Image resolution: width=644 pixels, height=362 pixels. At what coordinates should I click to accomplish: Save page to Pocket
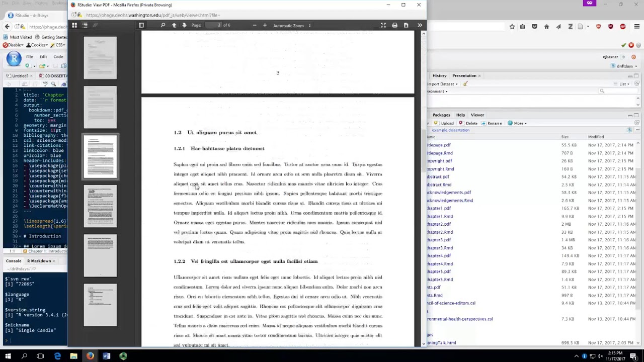point(534,27)
